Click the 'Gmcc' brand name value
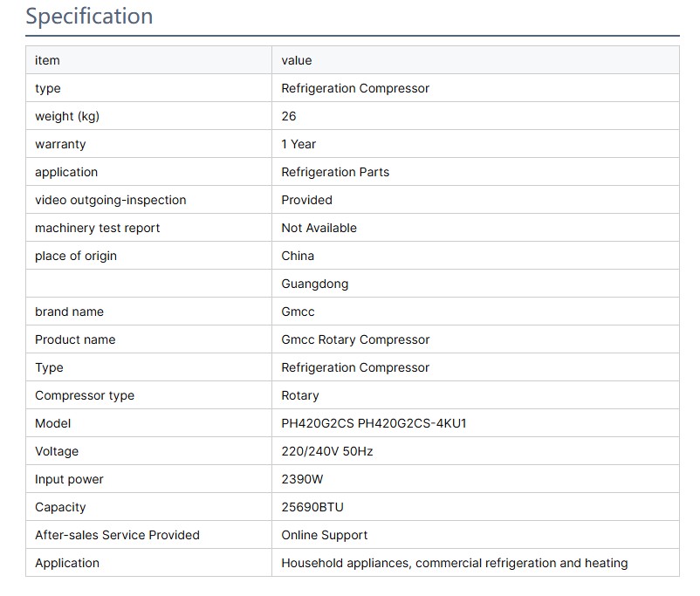 pos(298,312)
